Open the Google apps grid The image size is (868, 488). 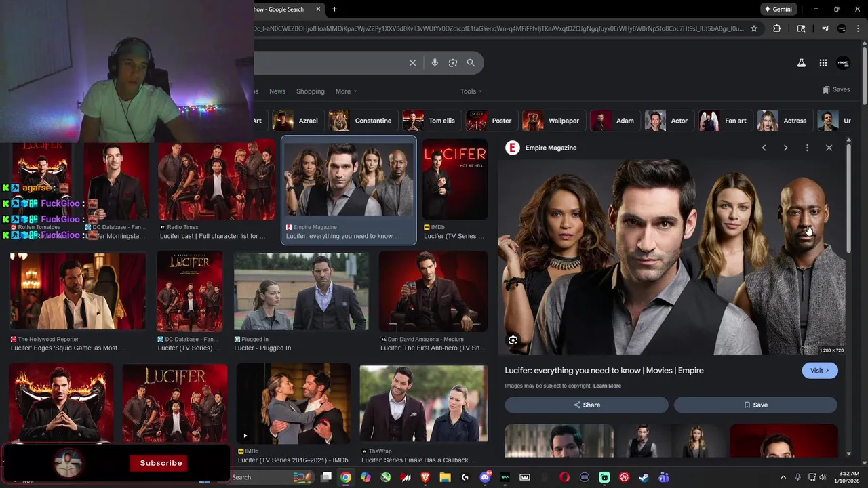coord(823,62)
